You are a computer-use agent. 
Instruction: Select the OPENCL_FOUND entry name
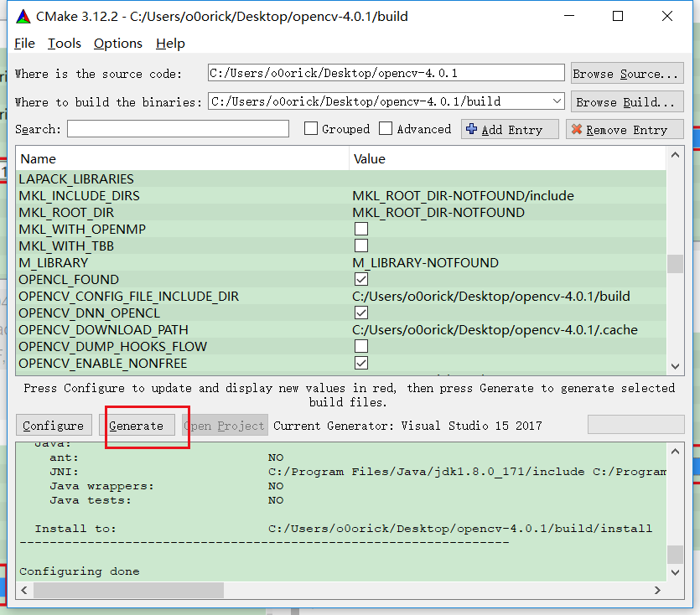point(69,279)
